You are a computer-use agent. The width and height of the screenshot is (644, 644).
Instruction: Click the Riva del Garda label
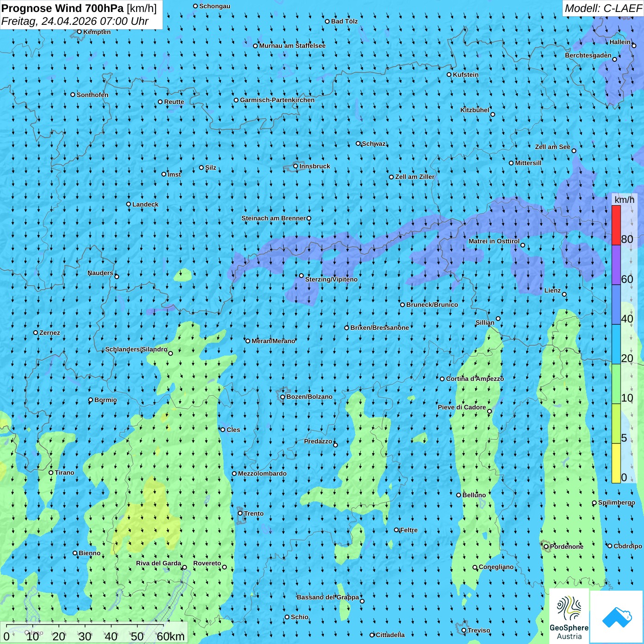point(158,563)
